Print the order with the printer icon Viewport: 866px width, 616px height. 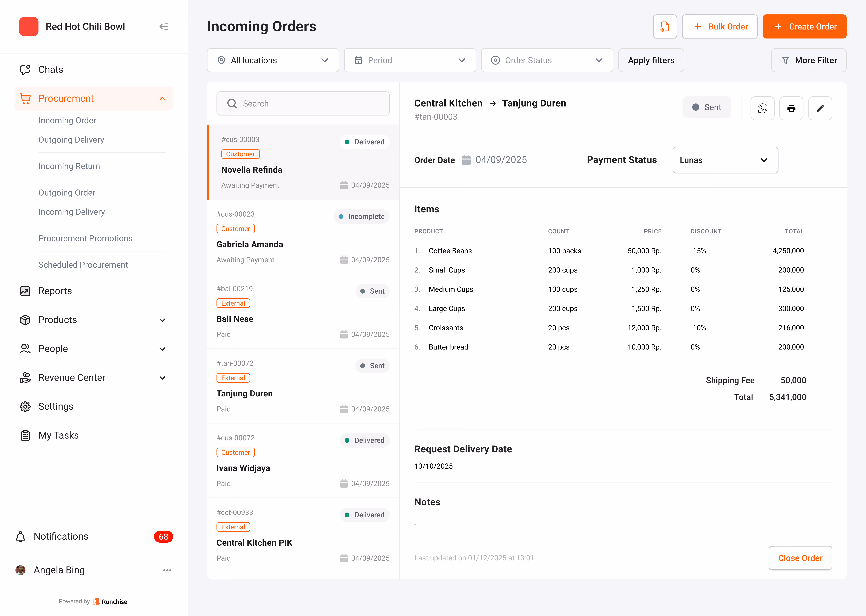791,108
